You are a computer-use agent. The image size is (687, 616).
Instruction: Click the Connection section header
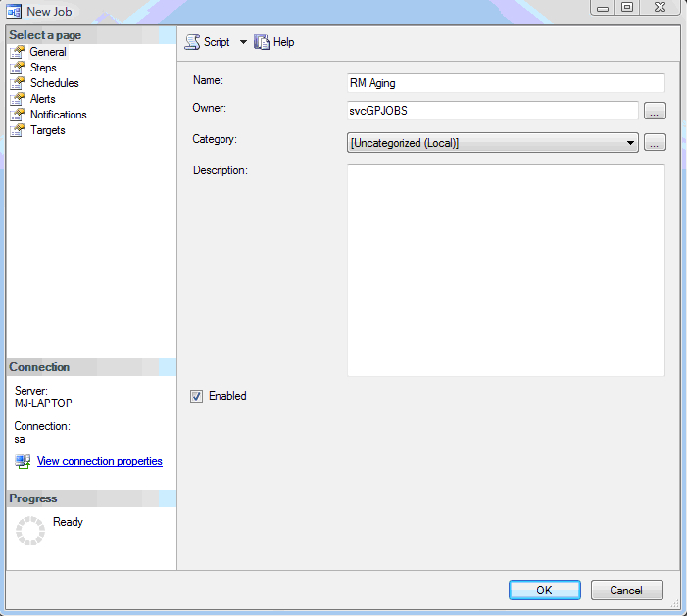[x=91, y=367]
